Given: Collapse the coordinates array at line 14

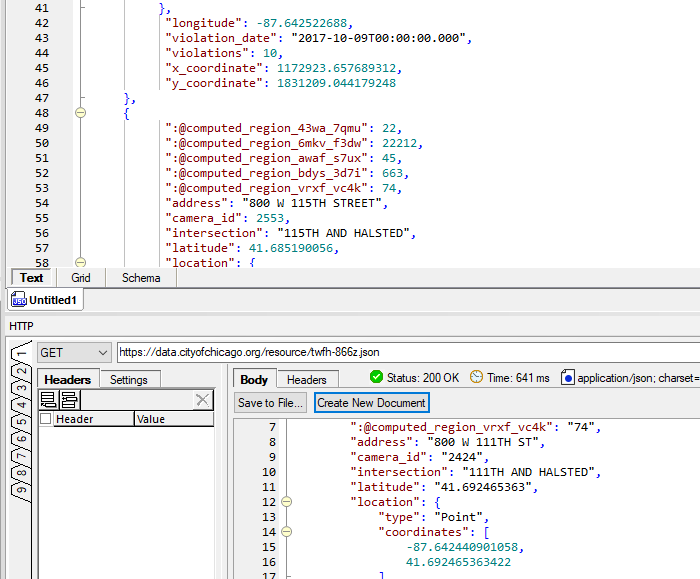Looking at the screenshot, I should click(x=287, y=532).
